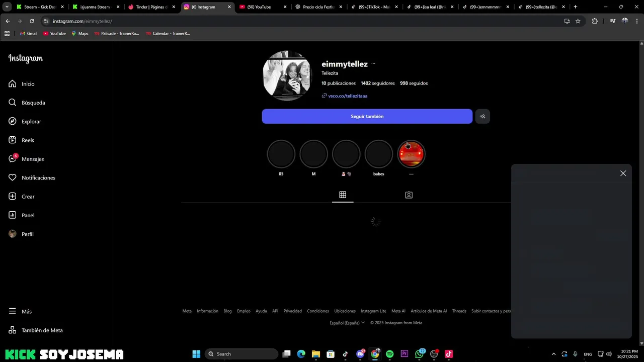
Task: Go to Explorar in the sidebar
Action: click(25, 122)
